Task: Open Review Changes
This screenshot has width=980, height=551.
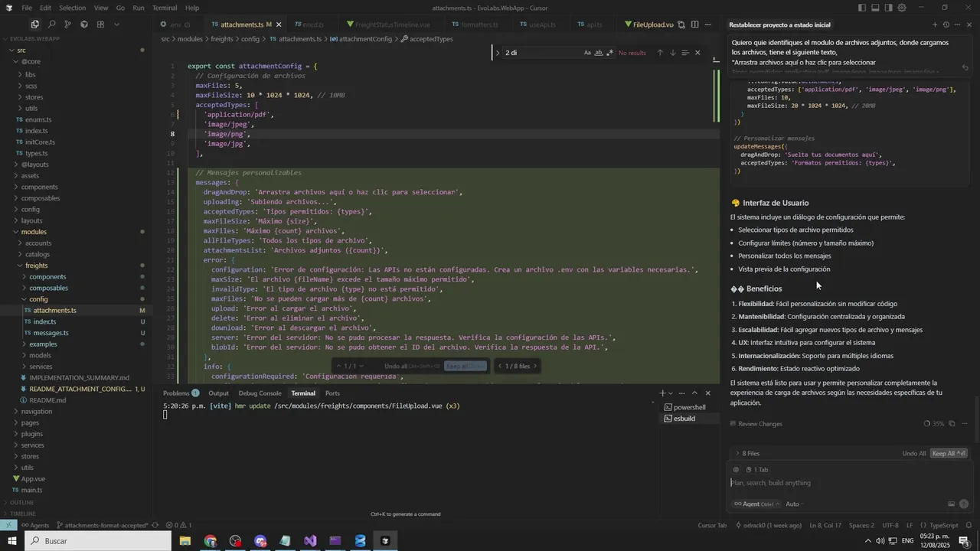Action: (756, 424)
